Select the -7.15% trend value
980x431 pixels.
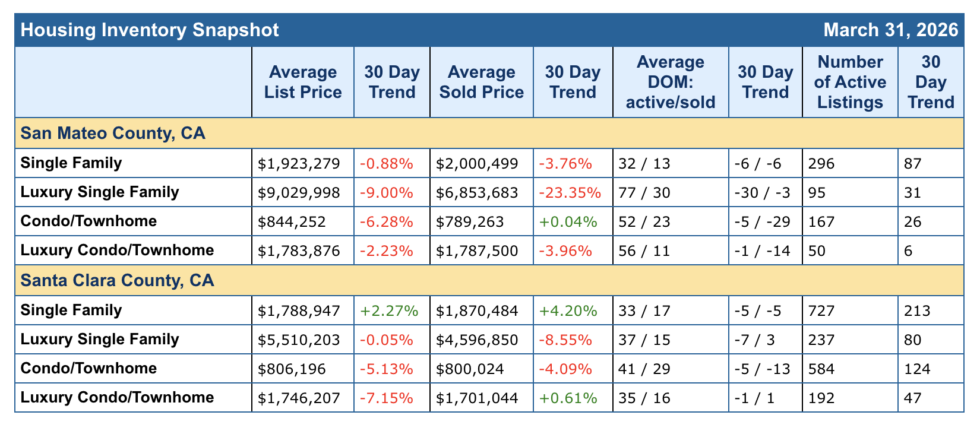tap(386, 398)
